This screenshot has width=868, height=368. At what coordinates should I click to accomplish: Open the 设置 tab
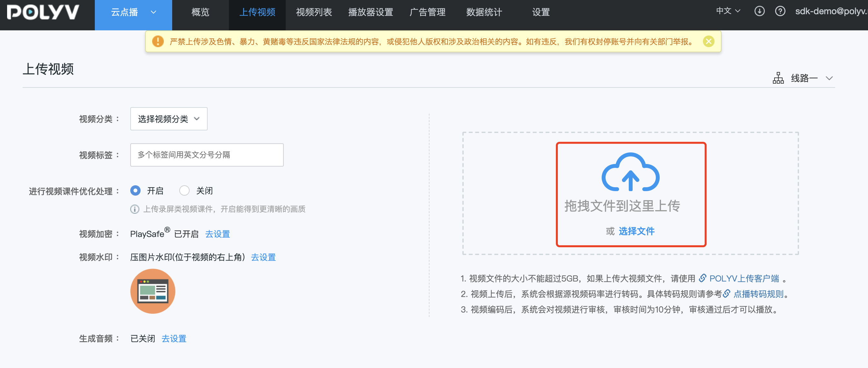coord(541,13)
